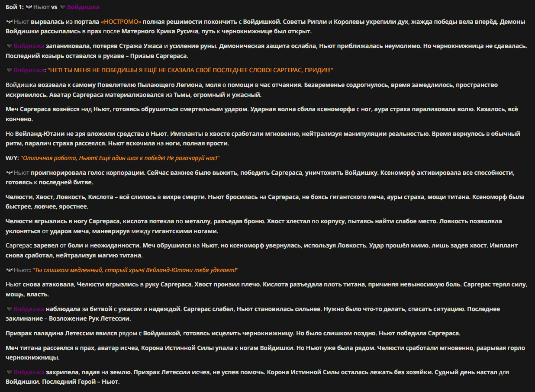Viewport: 535px width, 392px height.
Task: Click the phrase 'Меч Саргераса вознёсся над Ньют'
Action: [x=58, y=109]
